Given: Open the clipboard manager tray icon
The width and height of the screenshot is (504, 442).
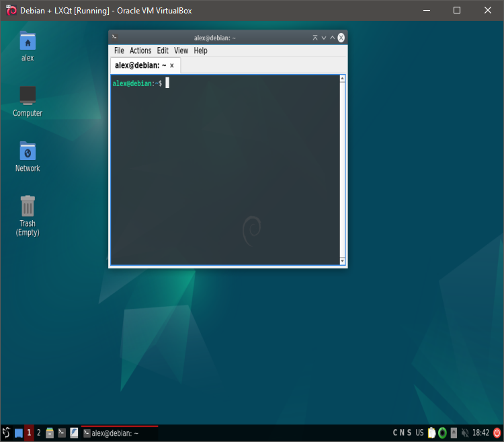Looking at the screenshot, I should [431, 433].
